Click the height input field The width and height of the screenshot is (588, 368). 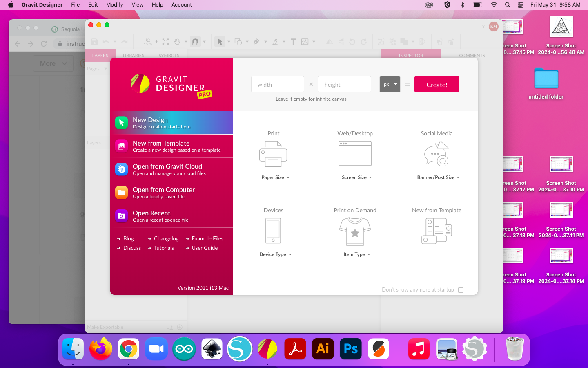(x=345, y=84)
